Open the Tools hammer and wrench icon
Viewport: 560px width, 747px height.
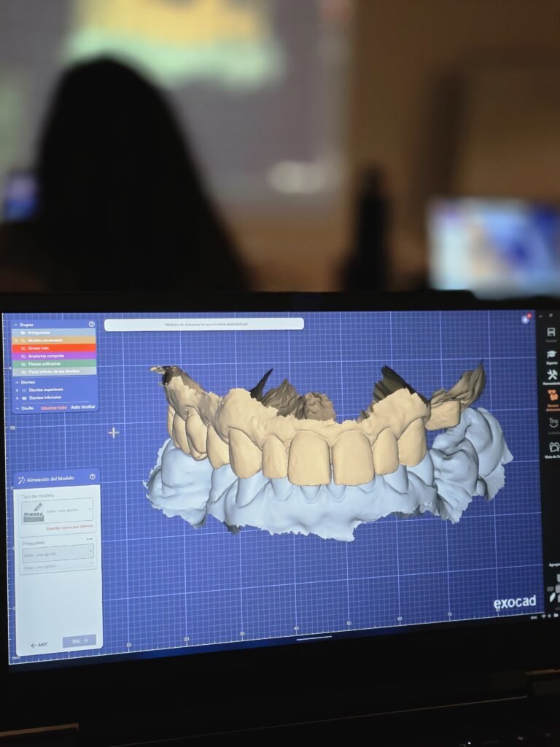(x=552, y=376)
